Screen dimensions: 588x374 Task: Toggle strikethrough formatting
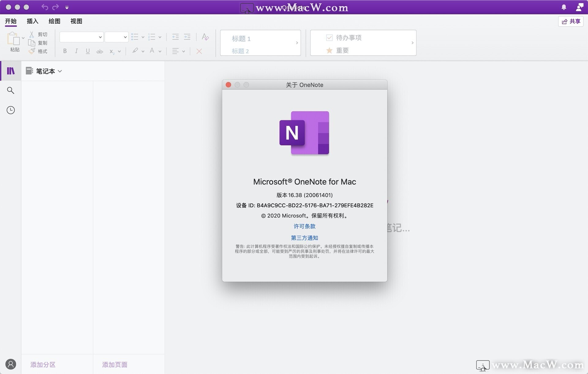click(100, 51)
